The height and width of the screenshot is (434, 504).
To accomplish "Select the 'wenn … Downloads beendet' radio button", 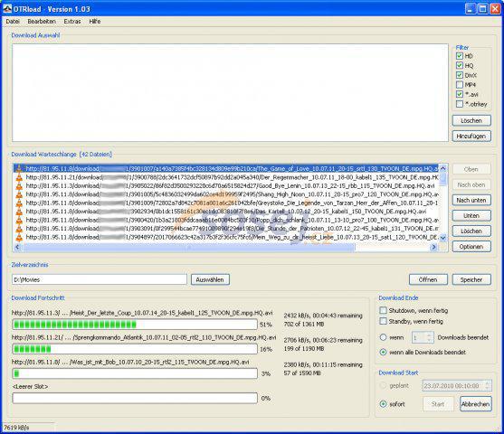I will pos(383,337).
